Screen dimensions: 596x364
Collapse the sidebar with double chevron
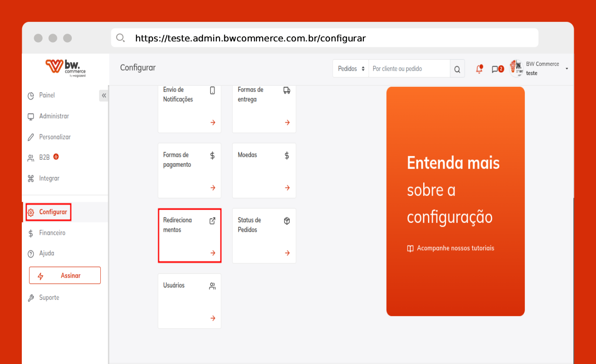click(x=104, y=95)
